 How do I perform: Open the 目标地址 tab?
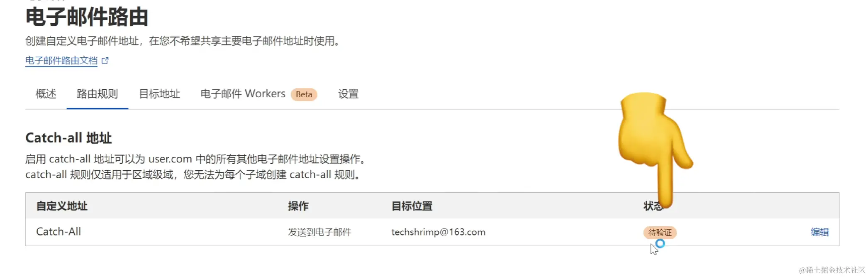[159, 94]
